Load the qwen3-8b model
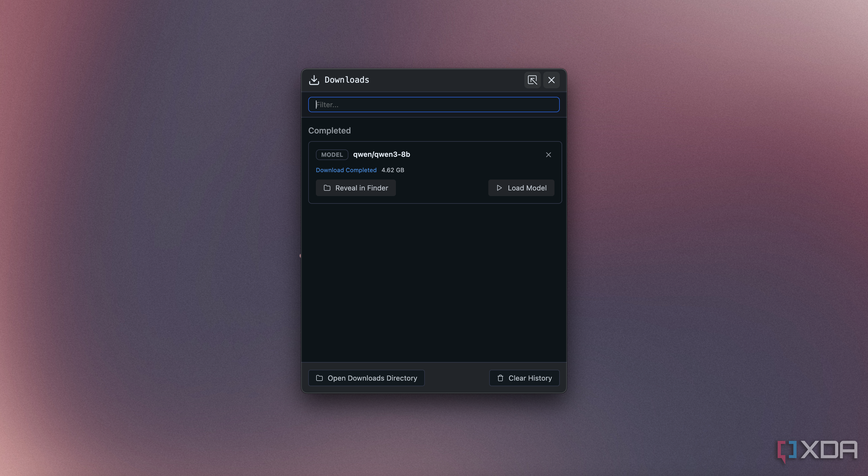The height and width of the screenshot is (476, 868). point(521,188)
